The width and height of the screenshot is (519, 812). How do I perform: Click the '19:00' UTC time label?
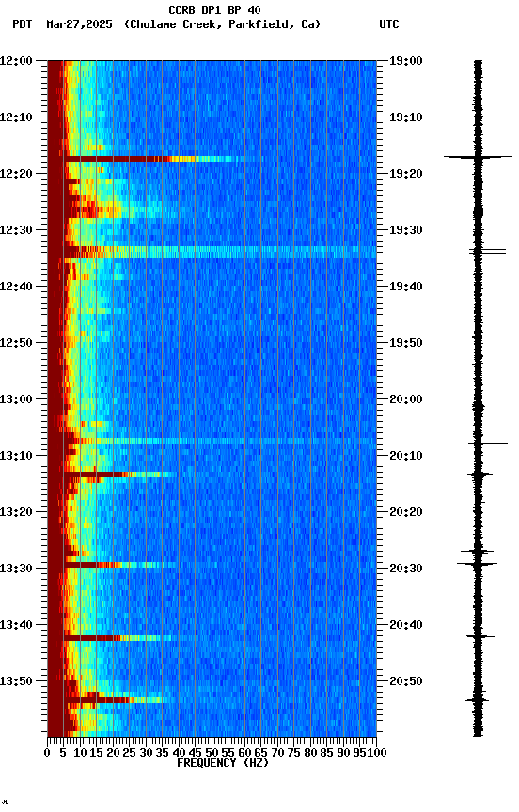point(406,61)
